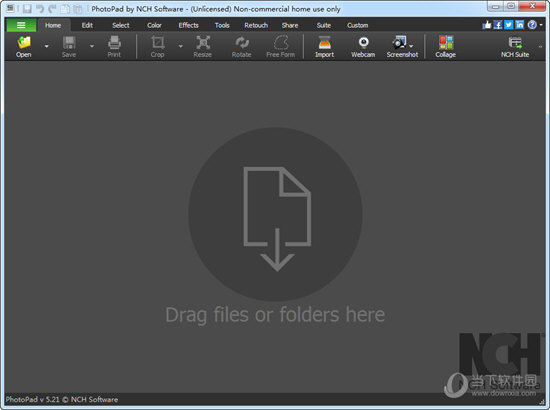Viewport: 550px width, 410px height.
Task: Expand the Save dropdown arrow
Action: pos(92,46)
